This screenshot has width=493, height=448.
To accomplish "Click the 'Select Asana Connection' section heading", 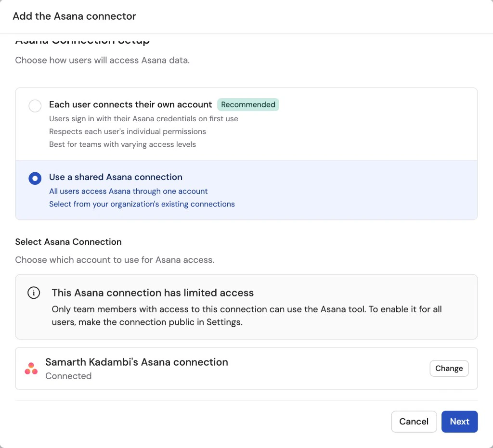I will [x=68, y=242].
